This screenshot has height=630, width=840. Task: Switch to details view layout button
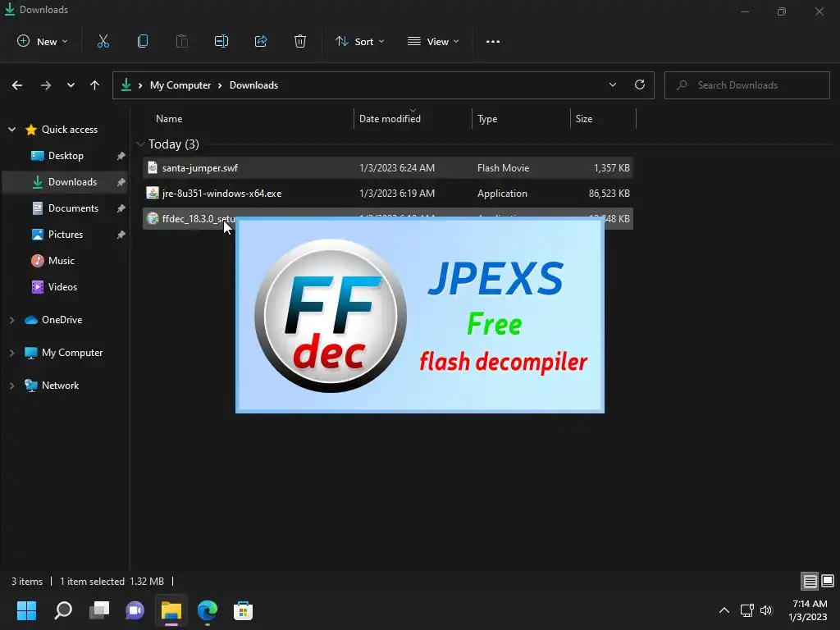pos(810,582)
